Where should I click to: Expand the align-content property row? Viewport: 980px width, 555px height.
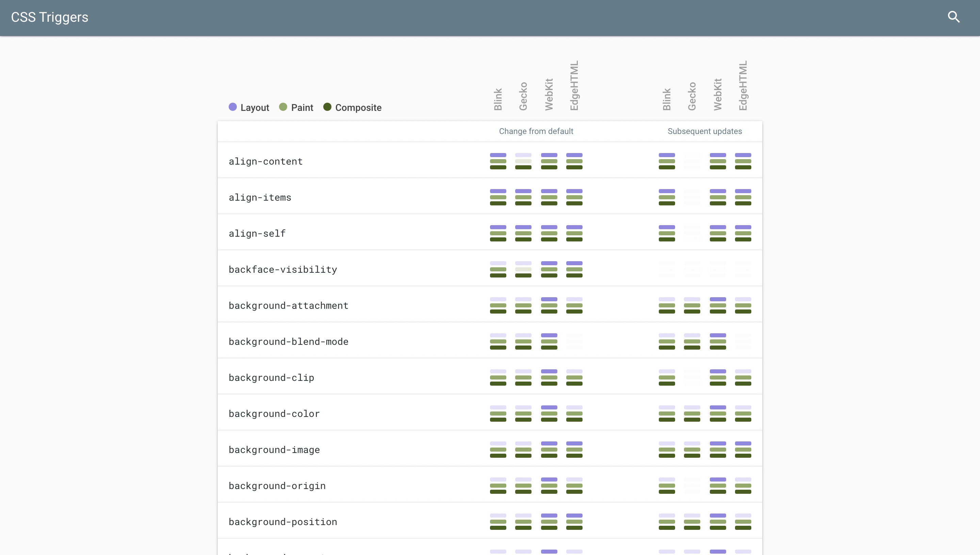(x=266, y=161)
